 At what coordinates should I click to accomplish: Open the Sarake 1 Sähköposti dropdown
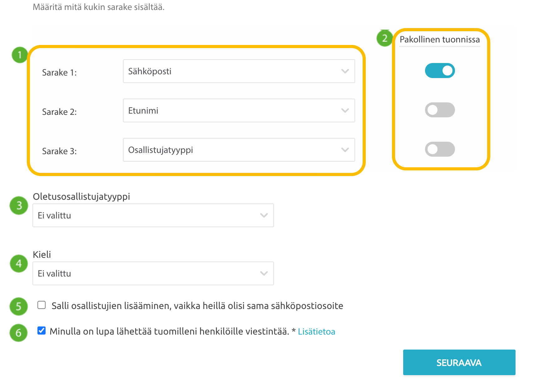click(x=239, y=71)
